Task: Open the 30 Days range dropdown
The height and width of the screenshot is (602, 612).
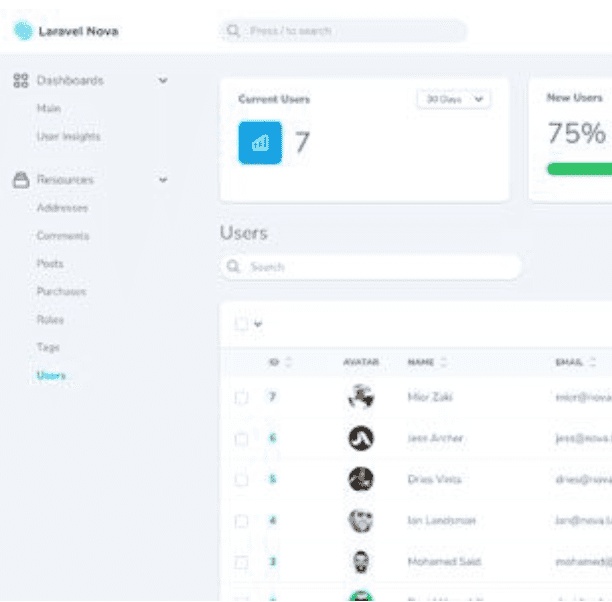Action: point(453,99)
